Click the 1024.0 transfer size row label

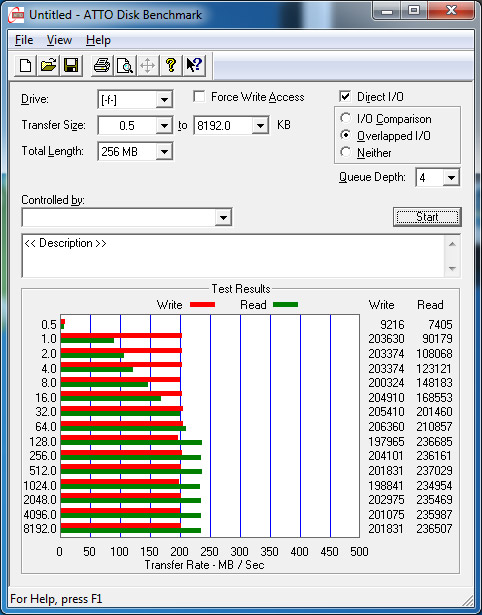pos(40,486)
